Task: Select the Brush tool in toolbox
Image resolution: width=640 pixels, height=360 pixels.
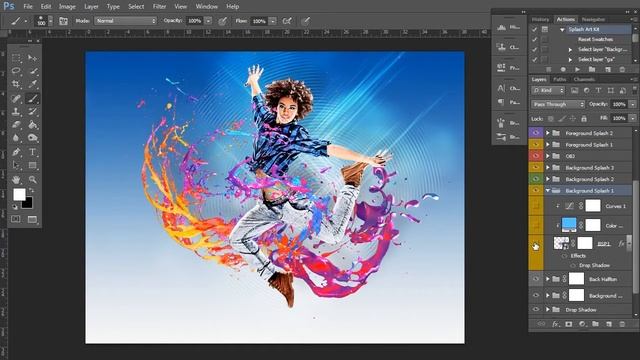Action: click(32, 98)
